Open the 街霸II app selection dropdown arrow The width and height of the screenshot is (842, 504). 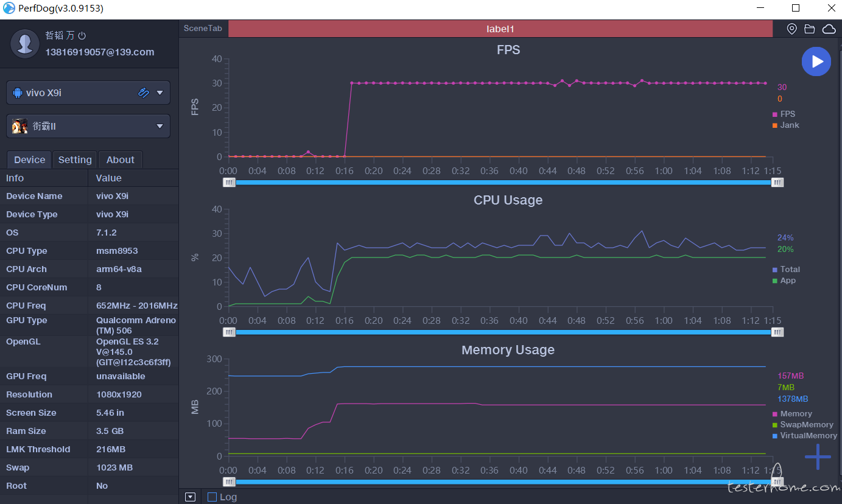point(160,126)
